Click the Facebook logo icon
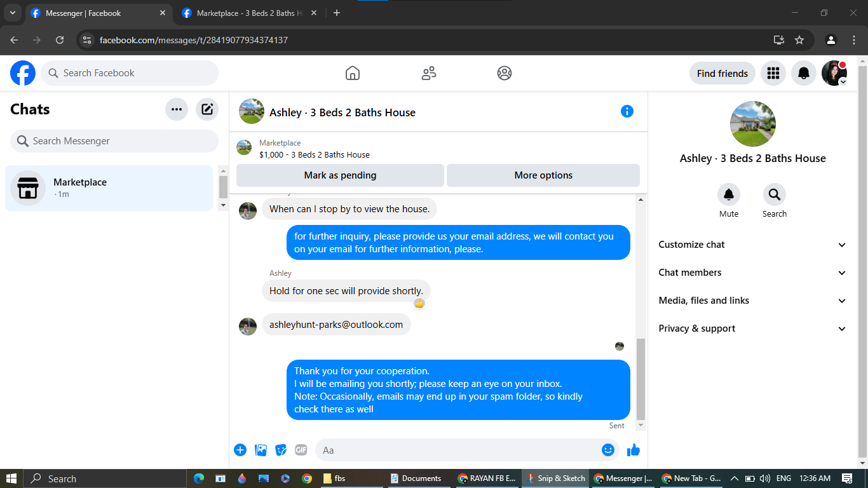The image size is (868, 488). [x=23, y=73]
